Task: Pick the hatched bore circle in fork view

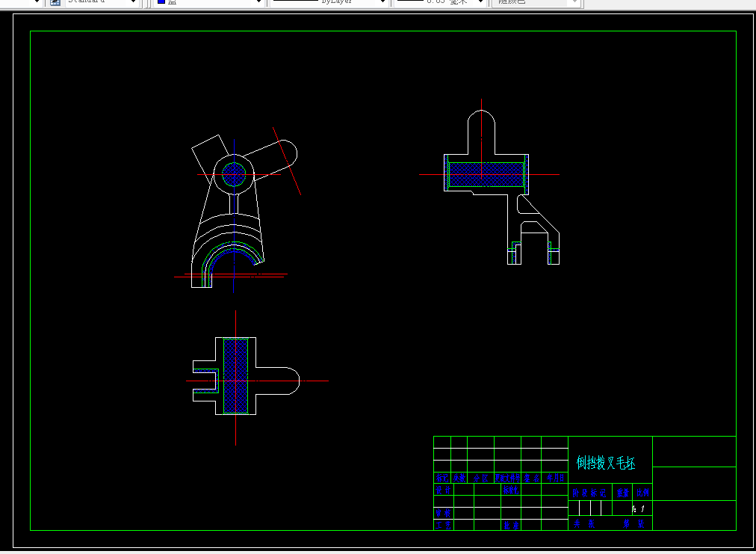Action: [x=234, y=174]
